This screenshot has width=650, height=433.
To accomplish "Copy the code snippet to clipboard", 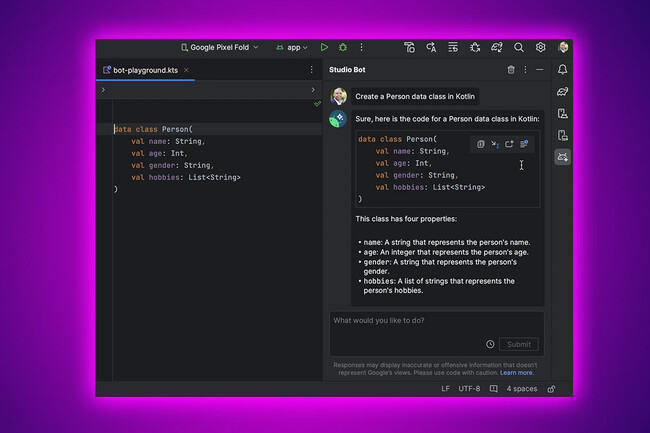I will (x=481, y=144).
